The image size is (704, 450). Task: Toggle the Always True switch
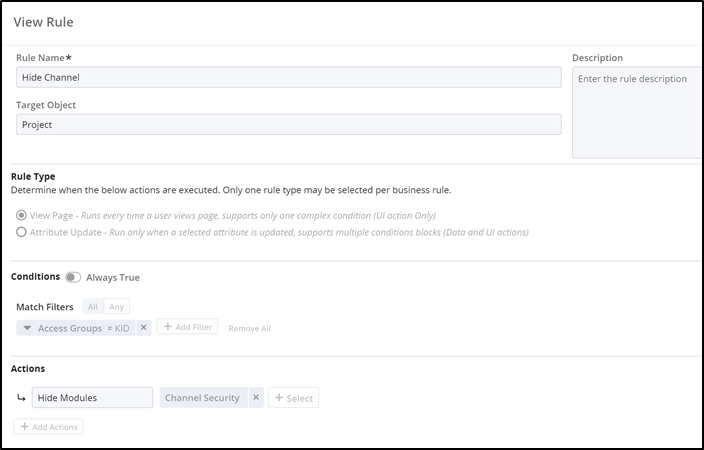pos(73,277)
